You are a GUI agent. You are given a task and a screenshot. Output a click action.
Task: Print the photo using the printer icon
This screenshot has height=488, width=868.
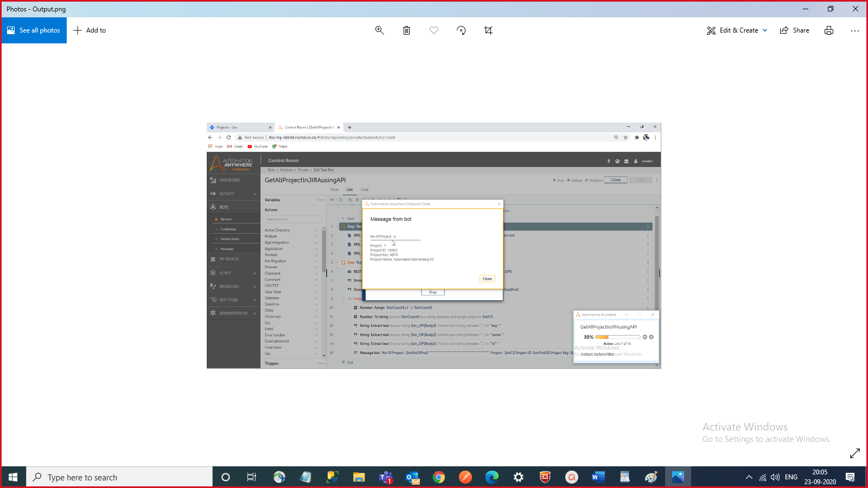tap(829, 30)
